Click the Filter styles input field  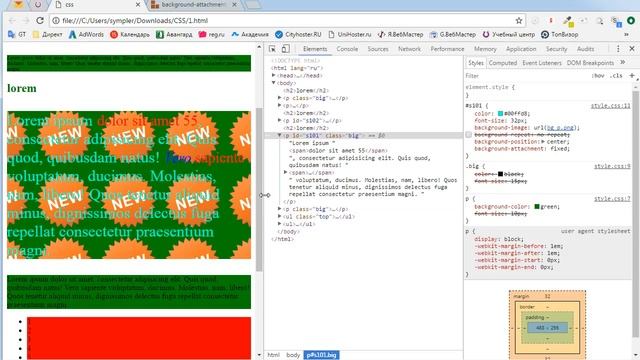click(527, 76)
